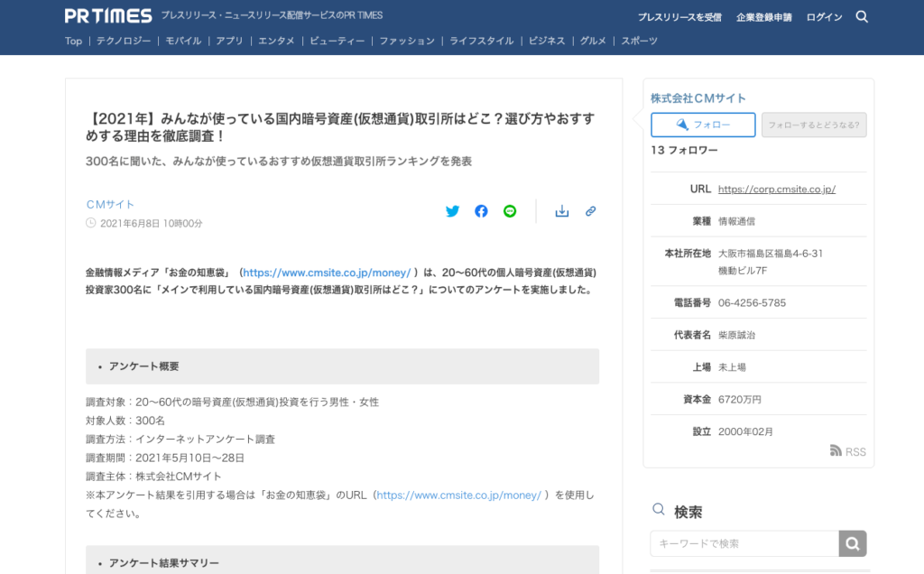
Task: Click the 設立 value 2000年02月
Action: click(745, 431)
